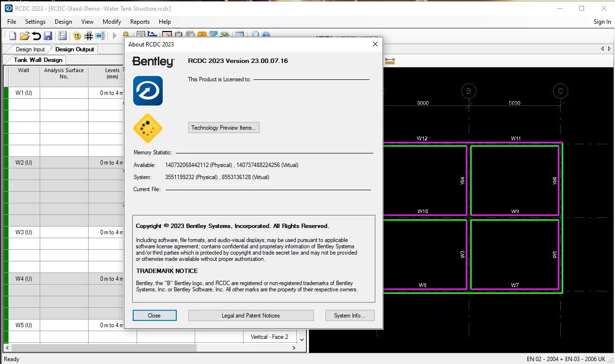615x364 pixels.
Task: Open the Help menu
Action: [165, 22]
